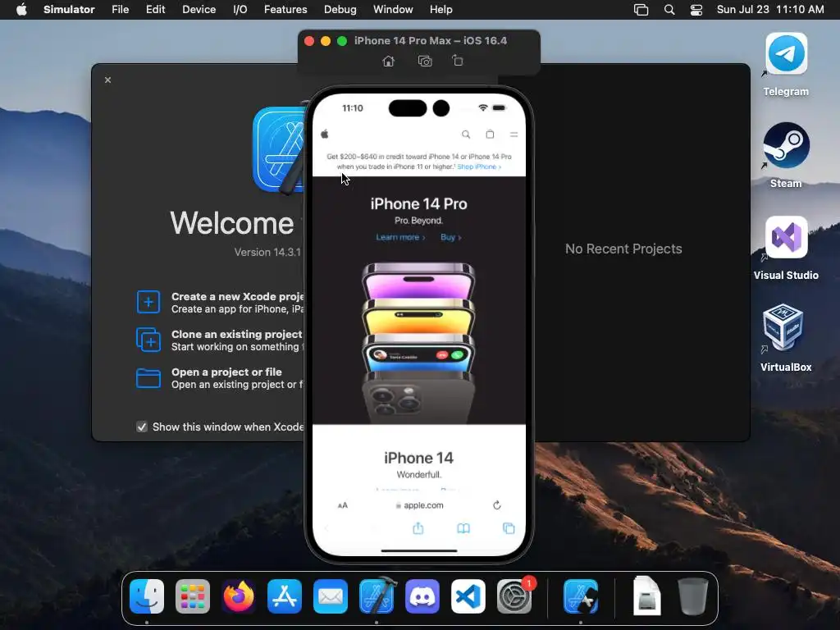
Task: Reload the page in Safari
Action: (x=496, y=505)
